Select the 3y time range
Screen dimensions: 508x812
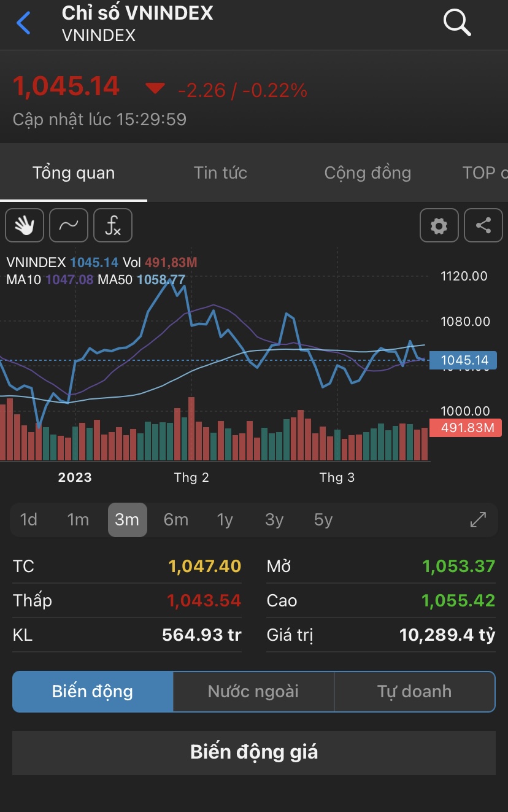pos(274,520)
